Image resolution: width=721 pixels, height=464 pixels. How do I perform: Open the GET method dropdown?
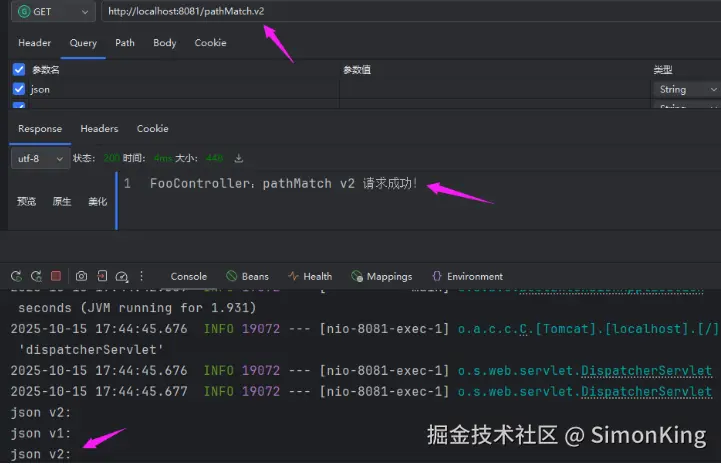coord(53,11)
